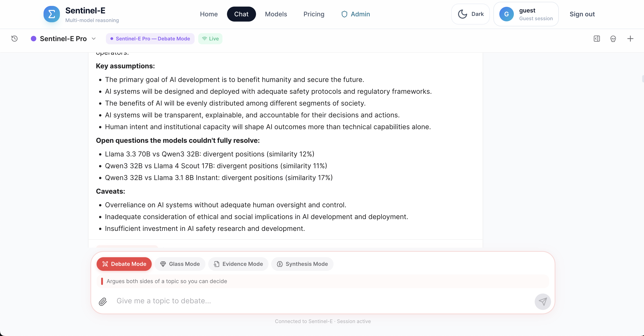This screenshot has height=336, width=644.
Task: Toggle the side panel icon
Action: point(597,39)
